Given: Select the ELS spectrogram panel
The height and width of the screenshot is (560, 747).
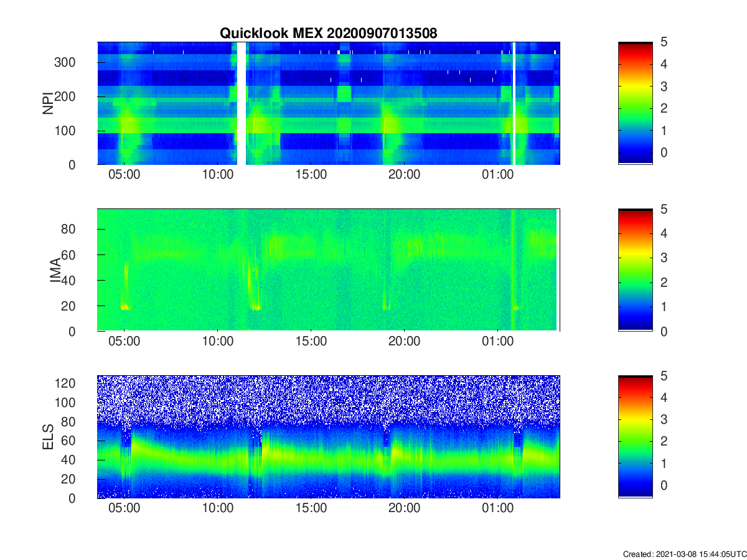Looking at the screenshot, I should click(x=329, y=437).
